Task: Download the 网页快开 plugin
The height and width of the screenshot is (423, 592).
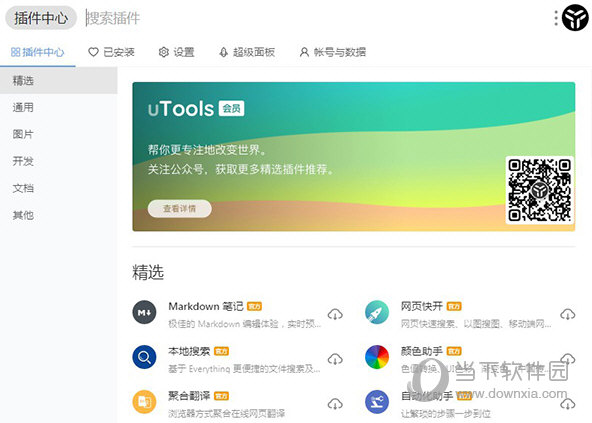Action: (567, 314)
